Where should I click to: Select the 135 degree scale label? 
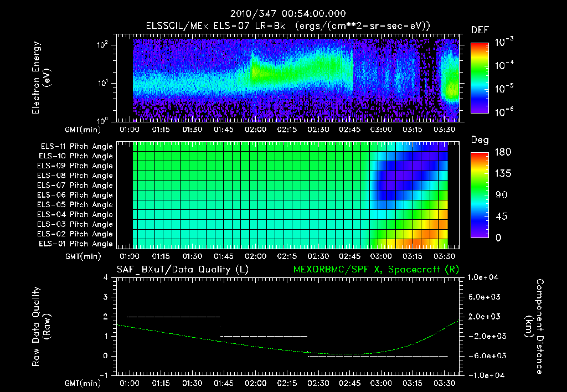(503, 174)
